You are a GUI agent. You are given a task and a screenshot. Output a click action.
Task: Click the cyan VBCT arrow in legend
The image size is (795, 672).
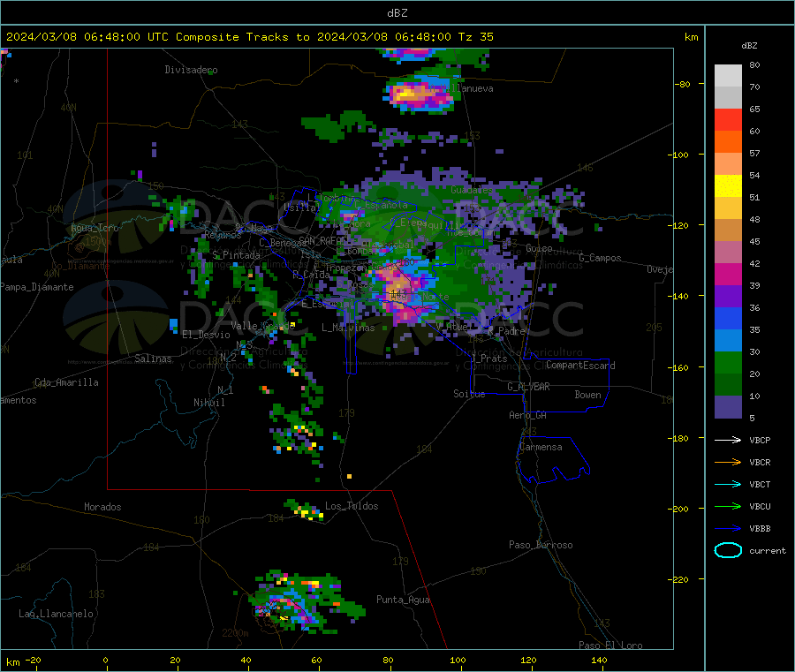coord(728,484)
